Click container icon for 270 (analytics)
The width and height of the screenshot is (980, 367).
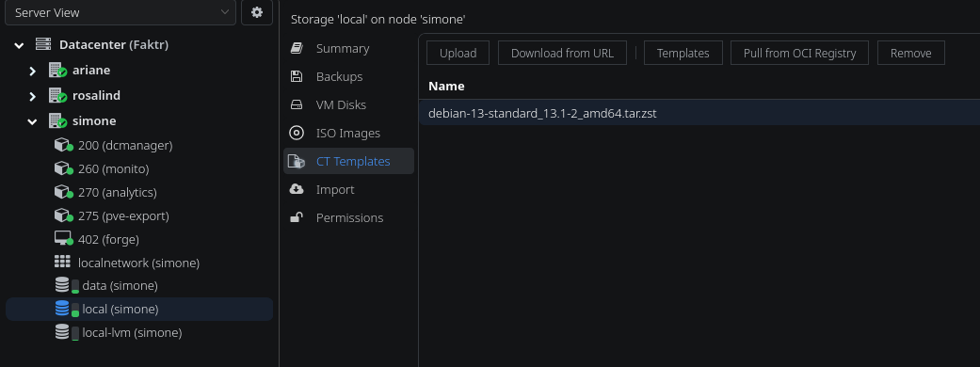[63, 193]
